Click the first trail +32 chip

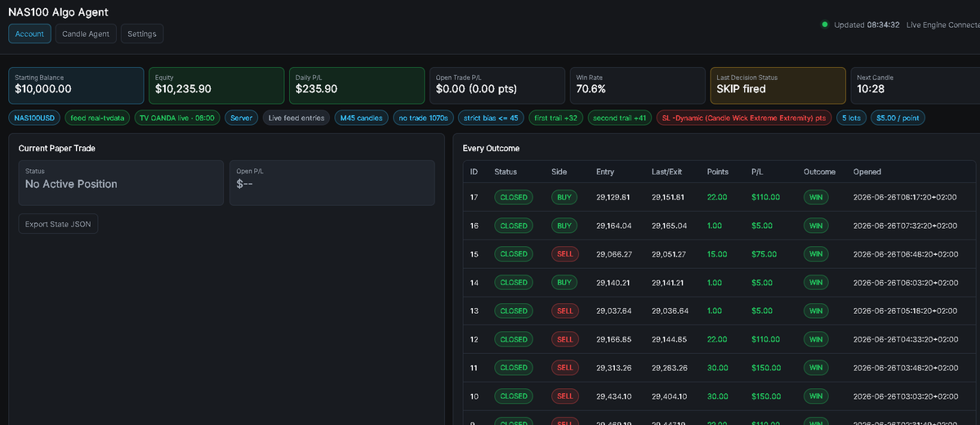point(556,118)
